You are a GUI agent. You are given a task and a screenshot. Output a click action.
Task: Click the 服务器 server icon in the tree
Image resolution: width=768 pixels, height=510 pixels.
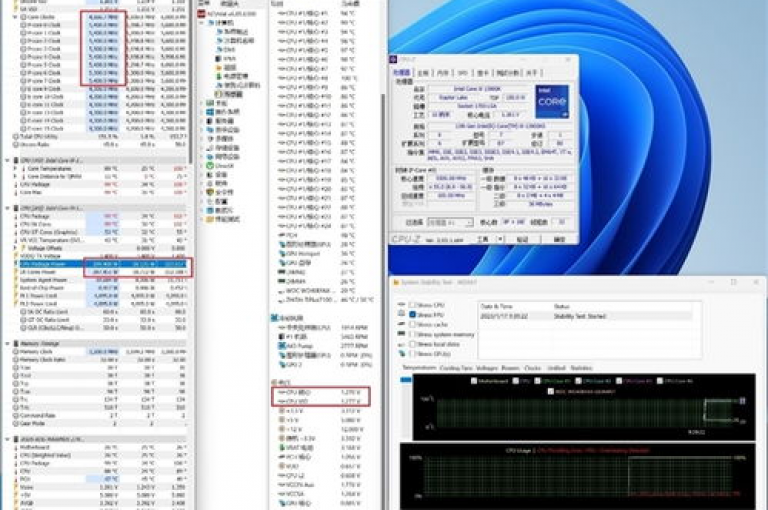(210, 121)
